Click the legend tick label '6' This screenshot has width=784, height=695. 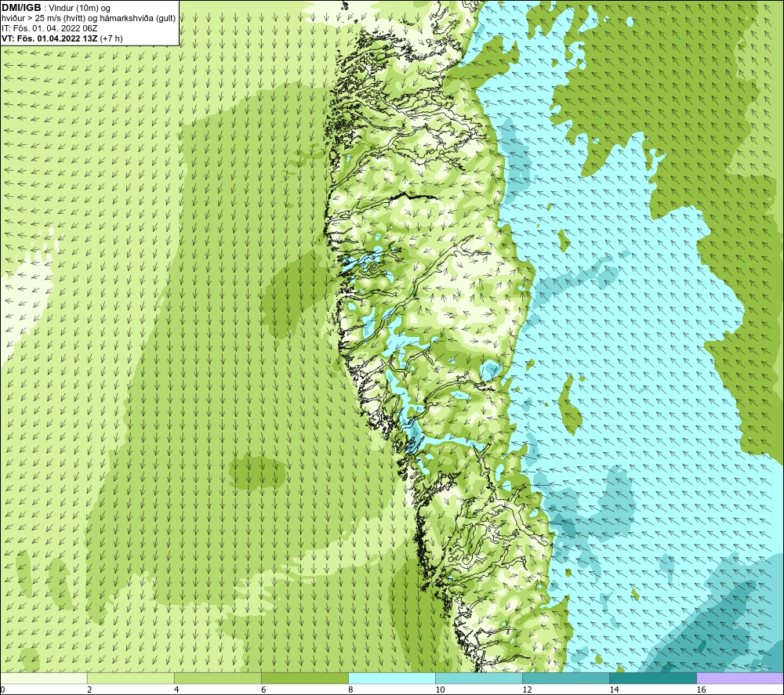[x=263, y=690]
